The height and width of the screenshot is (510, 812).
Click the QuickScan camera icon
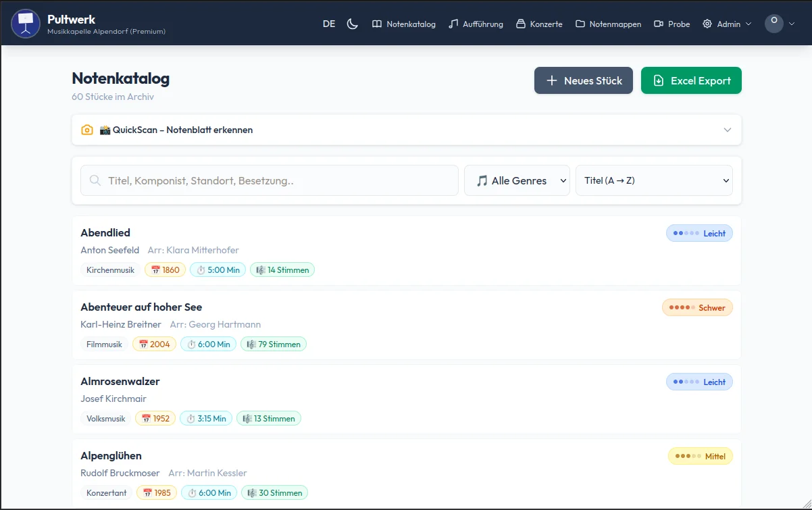pos(87,130)
